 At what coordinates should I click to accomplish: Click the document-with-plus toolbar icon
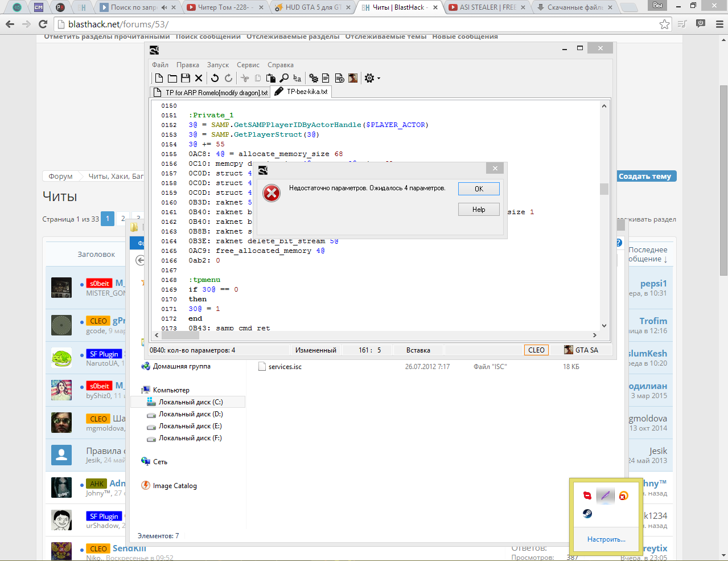pyautogui.click(x=339, y=78)
